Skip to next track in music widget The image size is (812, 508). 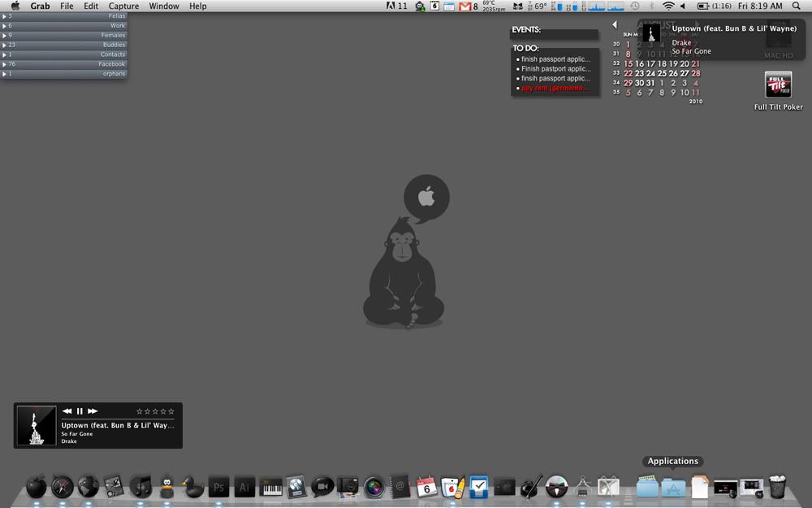(x=93, y=411)
